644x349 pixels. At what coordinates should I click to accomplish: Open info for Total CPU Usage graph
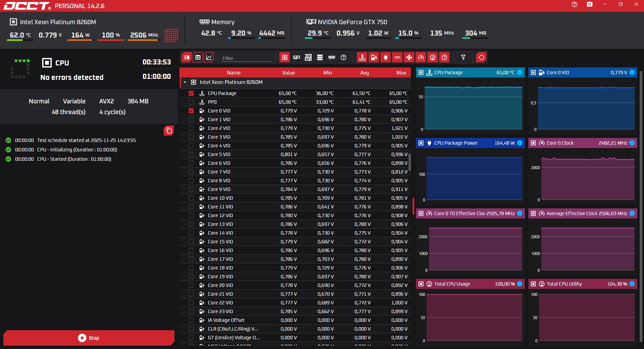520,284
